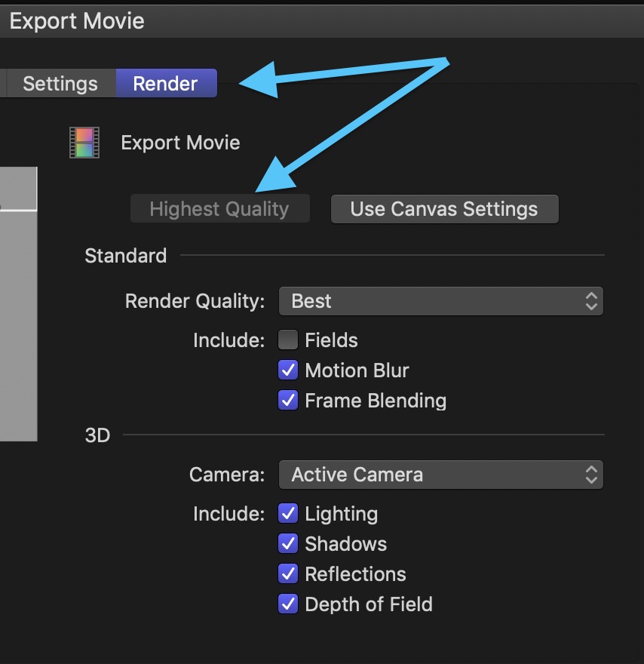Uncheck Frame Blending
The height and width of the screenshot is (664, 644).
click(287, 400)
